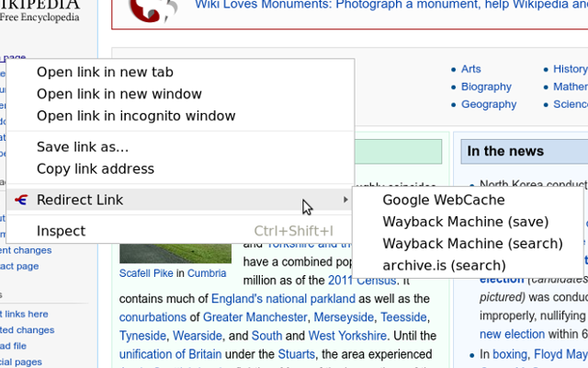This screenshot has width=588, height=368.
Task: Open the Stuarts link
Action: [x=296, y=354]
